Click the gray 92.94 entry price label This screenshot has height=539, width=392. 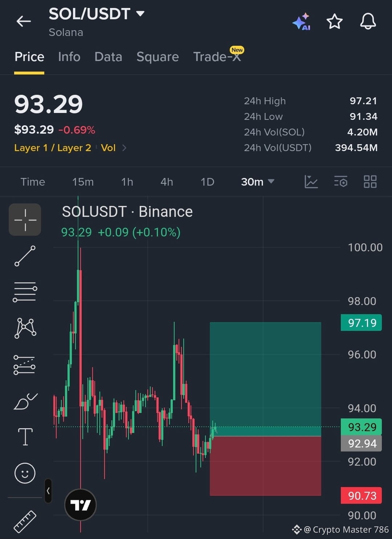(x=361, y=443)
